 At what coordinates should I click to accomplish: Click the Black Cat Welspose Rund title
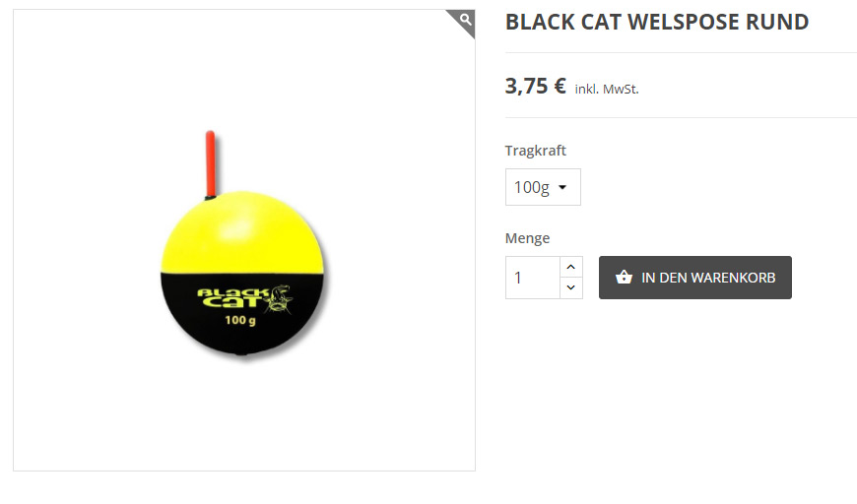tap(657, 23)
